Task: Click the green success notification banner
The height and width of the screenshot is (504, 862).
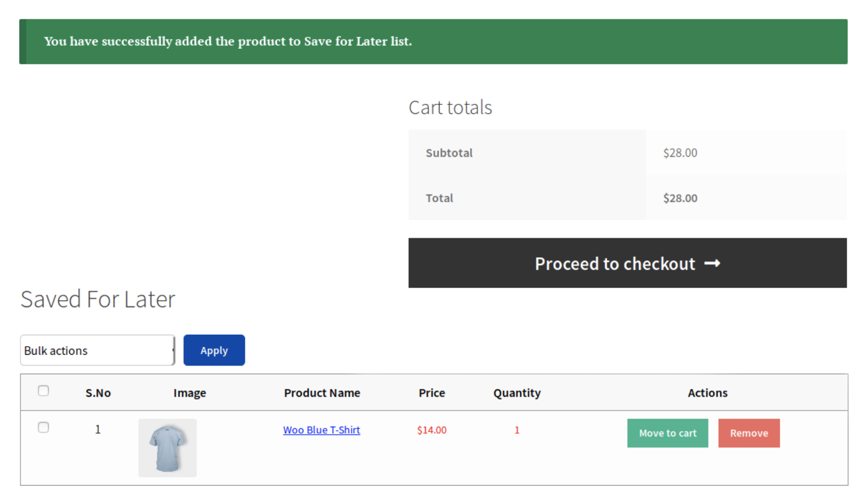Action: (433, 42)
